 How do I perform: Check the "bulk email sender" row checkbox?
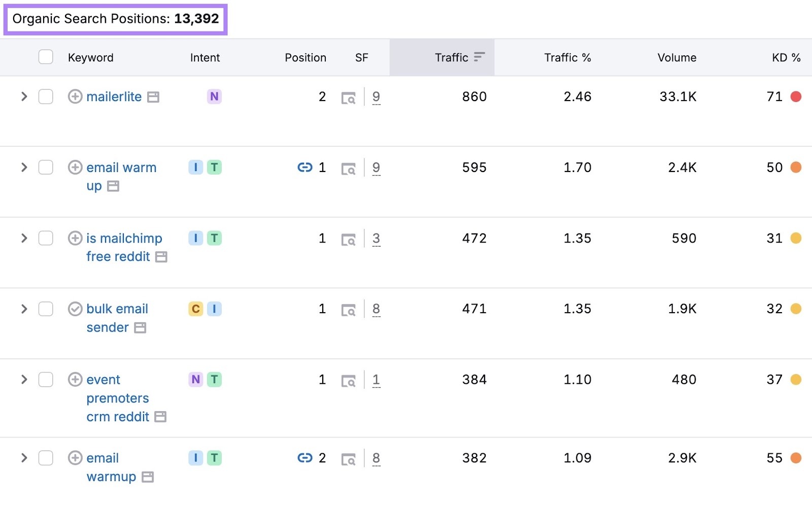[x=46, y=309]
